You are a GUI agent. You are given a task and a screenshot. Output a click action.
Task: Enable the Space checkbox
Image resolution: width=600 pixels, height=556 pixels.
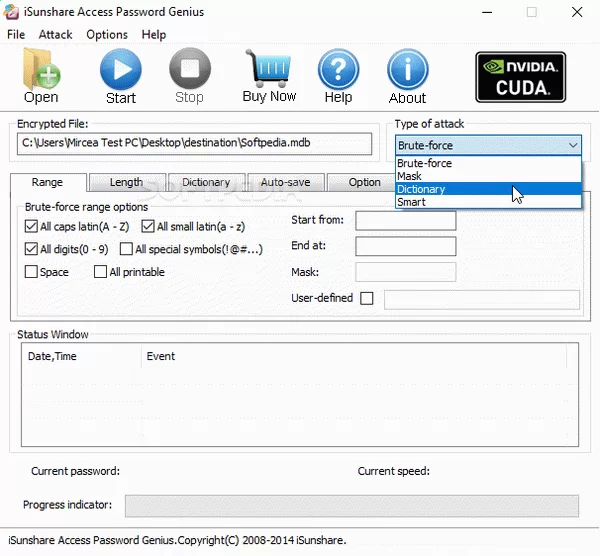[31, 272]
